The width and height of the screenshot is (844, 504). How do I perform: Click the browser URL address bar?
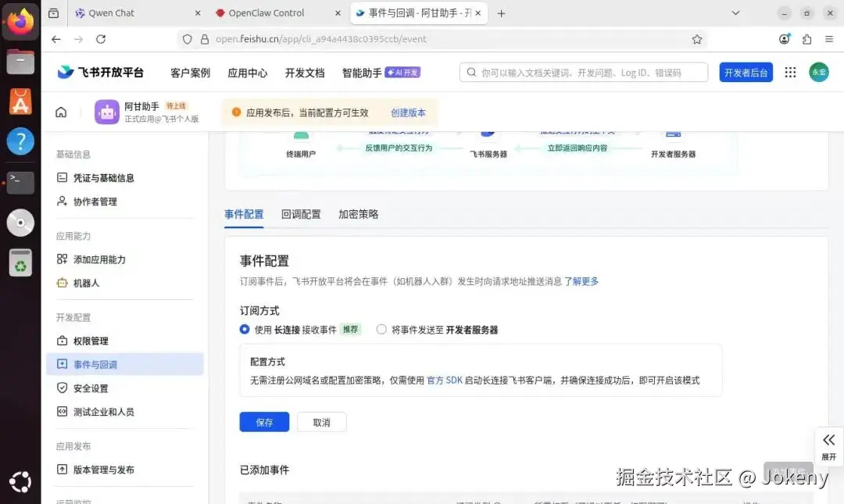(x=442, y=39)
